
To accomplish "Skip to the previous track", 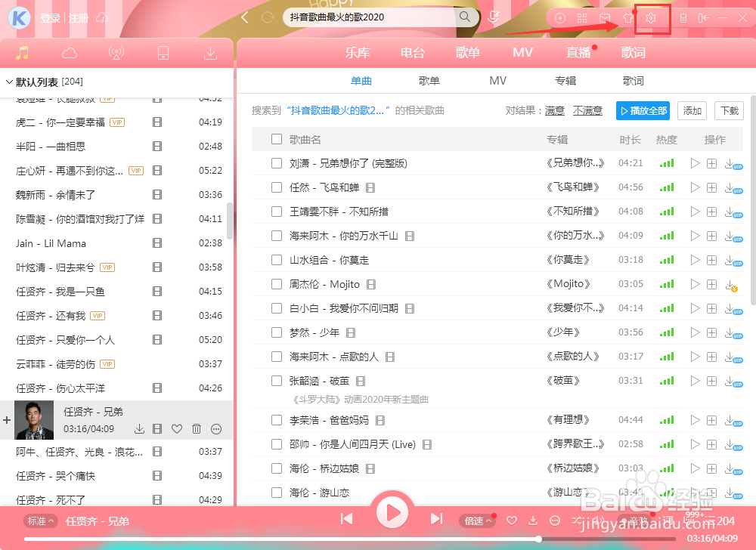I will pos(347,519).
